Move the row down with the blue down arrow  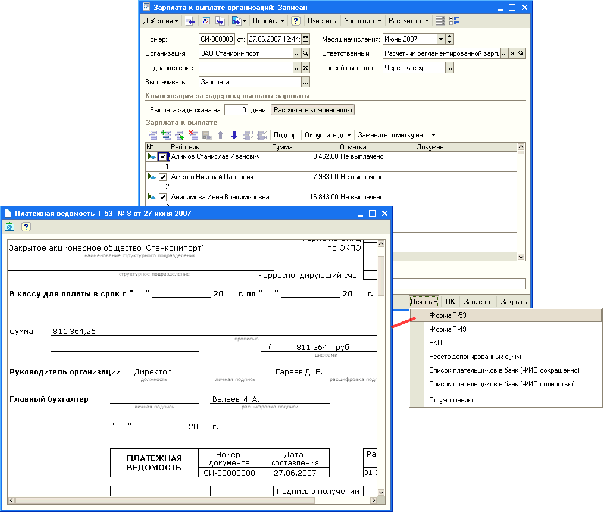tap(234, 135)
